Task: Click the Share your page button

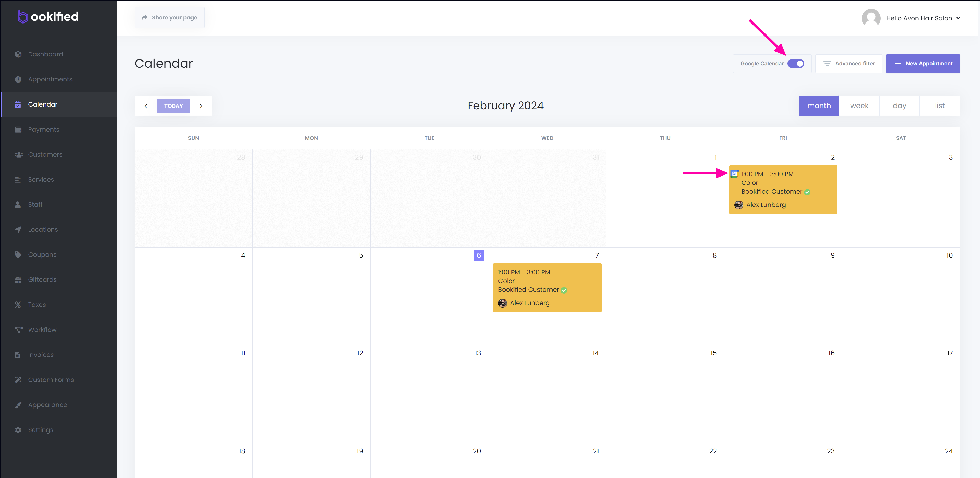Action: [x=169, y=18]
